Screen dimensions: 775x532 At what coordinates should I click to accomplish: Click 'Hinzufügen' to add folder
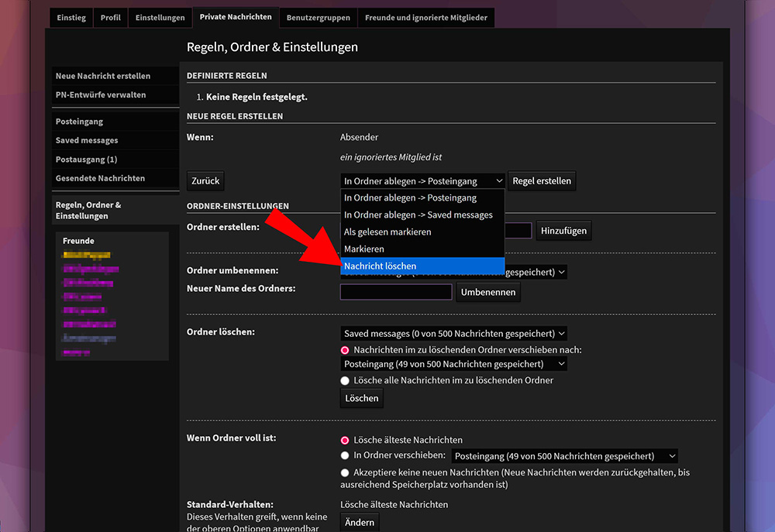[x=563, y=231]
